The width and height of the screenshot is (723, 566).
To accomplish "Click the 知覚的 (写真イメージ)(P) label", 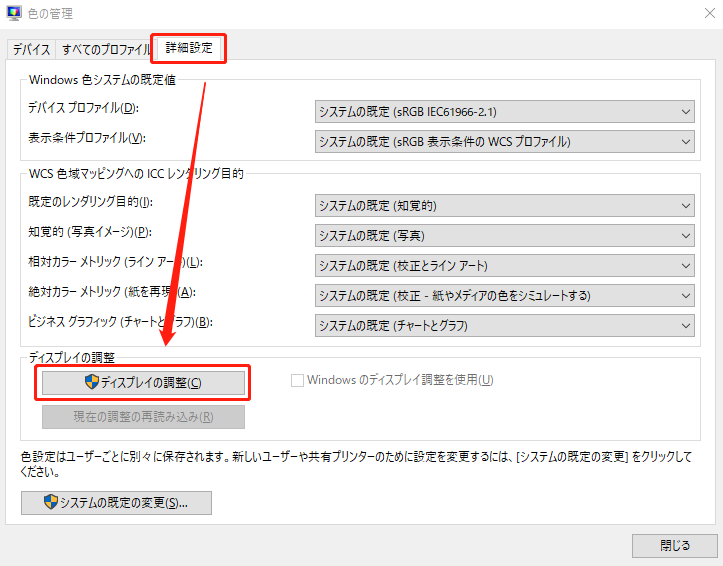I will coord(90,232).
